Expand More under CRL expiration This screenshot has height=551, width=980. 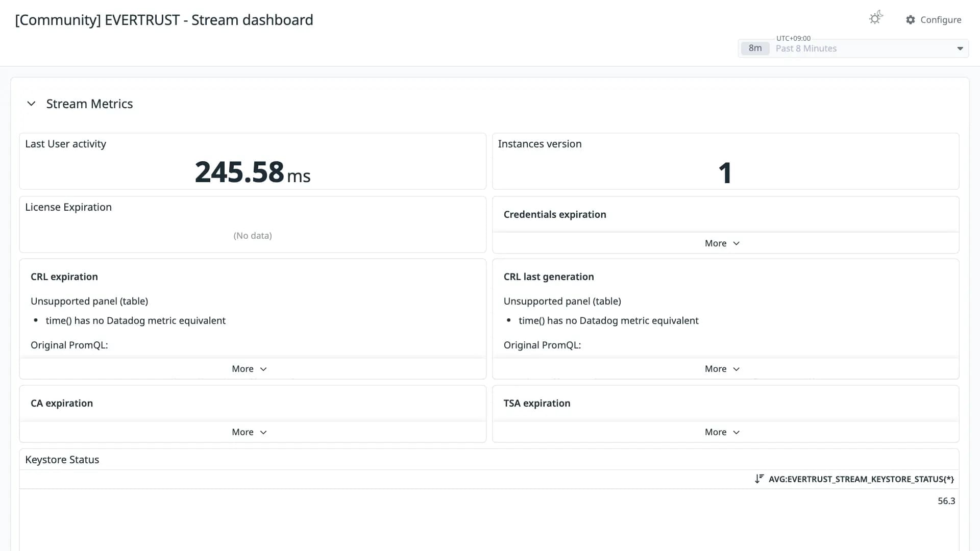click(249, 369)
